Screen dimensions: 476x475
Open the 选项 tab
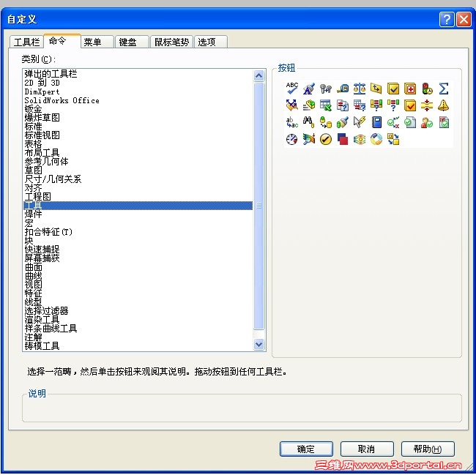(211, 42)
